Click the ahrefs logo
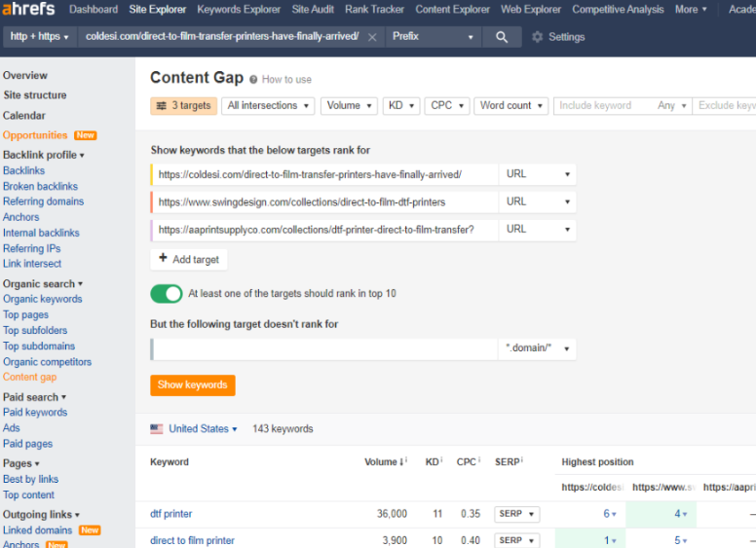The width and height of the screenshot is (756, 548). coord(29,10)
